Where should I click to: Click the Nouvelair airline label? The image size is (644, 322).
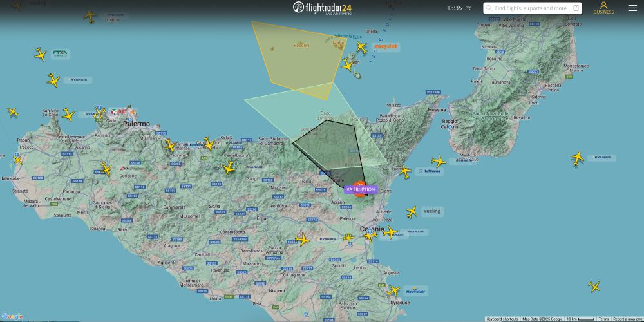click(415, 291)
